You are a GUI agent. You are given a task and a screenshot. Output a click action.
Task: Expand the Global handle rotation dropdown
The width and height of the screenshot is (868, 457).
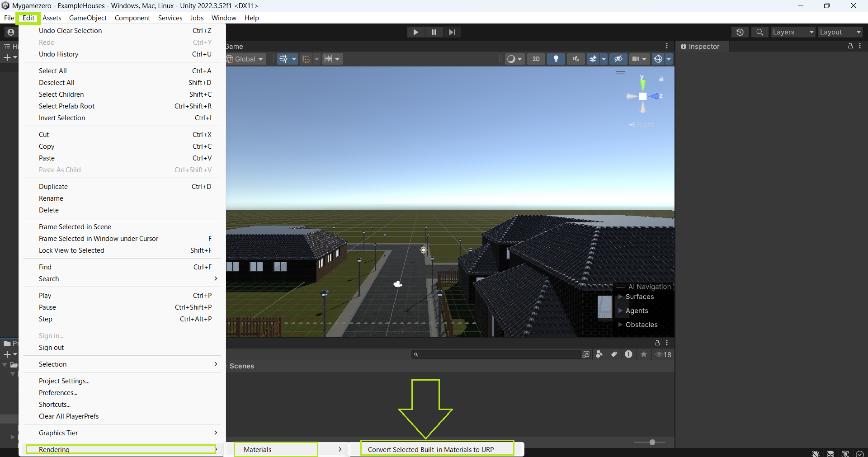point(245,59)
